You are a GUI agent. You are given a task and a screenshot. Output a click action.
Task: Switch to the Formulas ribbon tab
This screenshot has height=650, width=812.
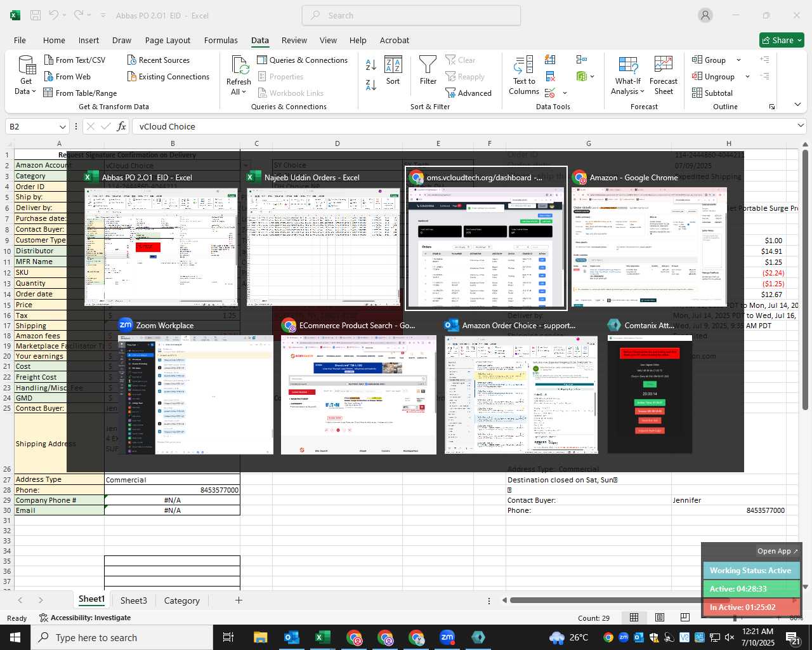tap(221, 40)
